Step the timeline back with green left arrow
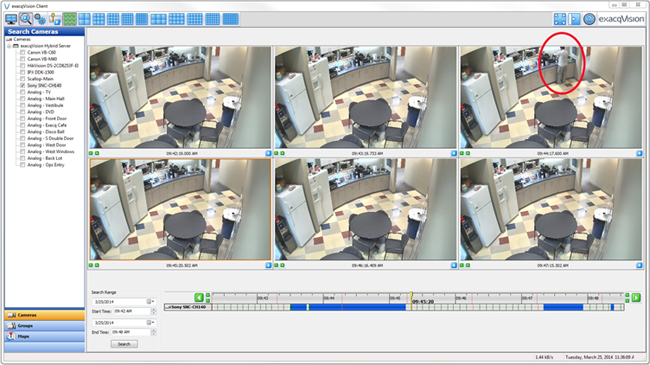The image size is (650, 365). click(x=199, y=297)
